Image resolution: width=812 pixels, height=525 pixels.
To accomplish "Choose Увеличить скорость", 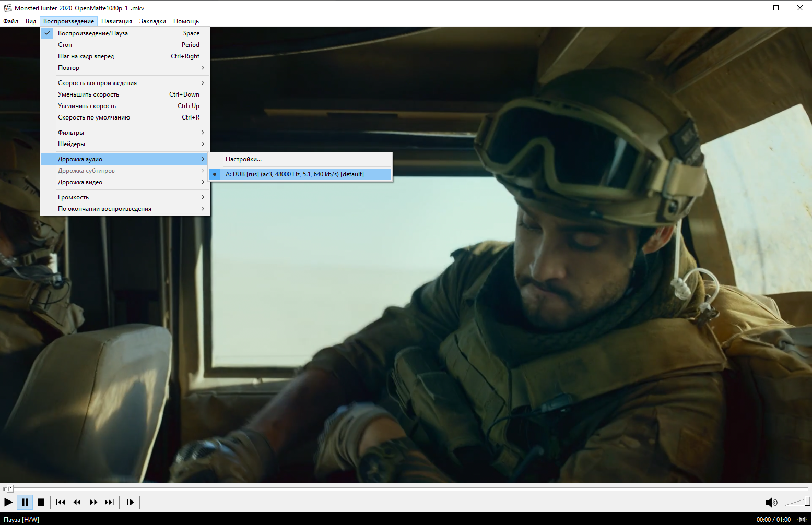I will point(125,105).
